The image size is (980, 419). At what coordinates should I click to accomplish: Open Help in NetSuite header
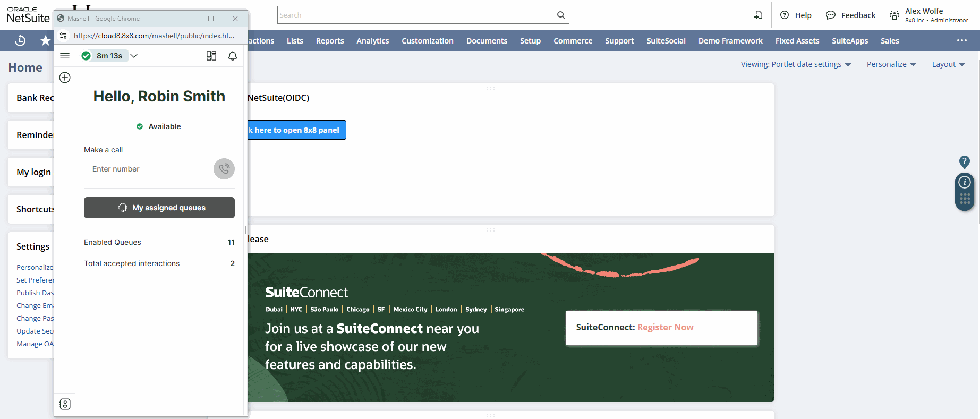tap(796, 15)
